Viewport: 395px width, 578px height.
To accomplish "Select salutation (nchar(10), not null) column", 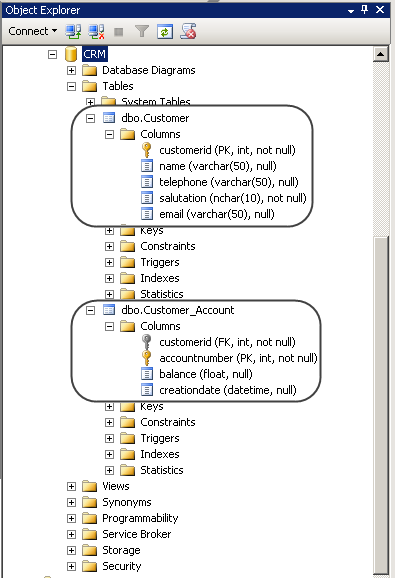I will [233, 198].
